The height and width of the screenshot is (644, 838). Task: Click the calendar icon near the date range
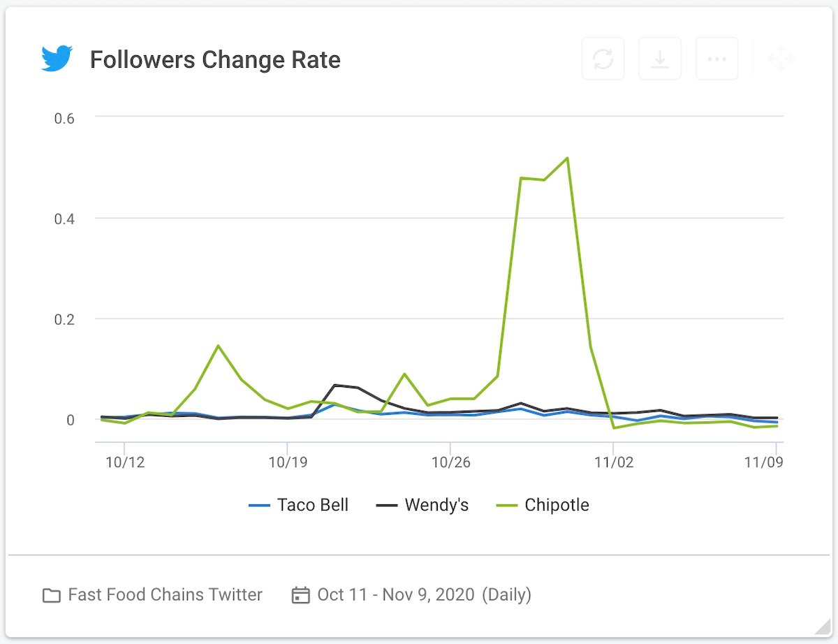300,594
